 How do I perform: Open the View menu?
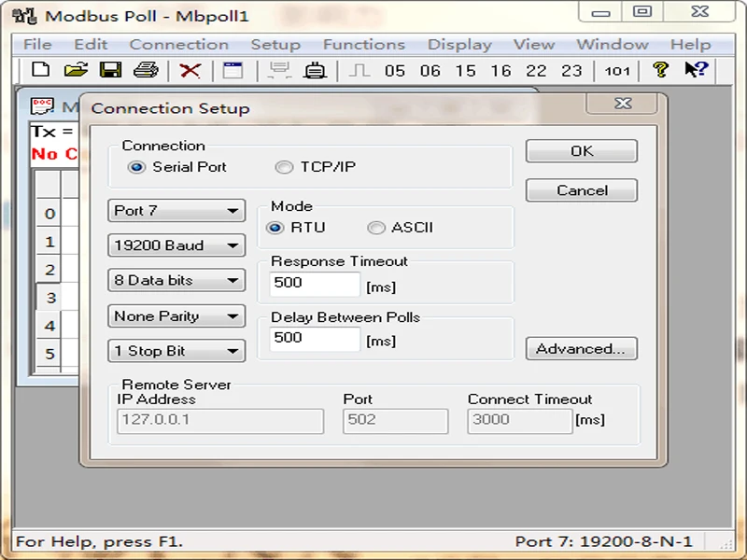534,44
